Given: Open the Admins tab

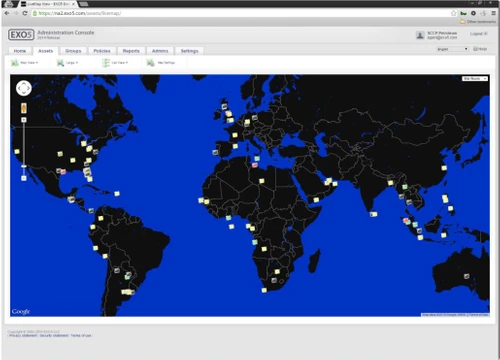Looking at the screenshot, I should pyautogui.click(x=160, y=51).
